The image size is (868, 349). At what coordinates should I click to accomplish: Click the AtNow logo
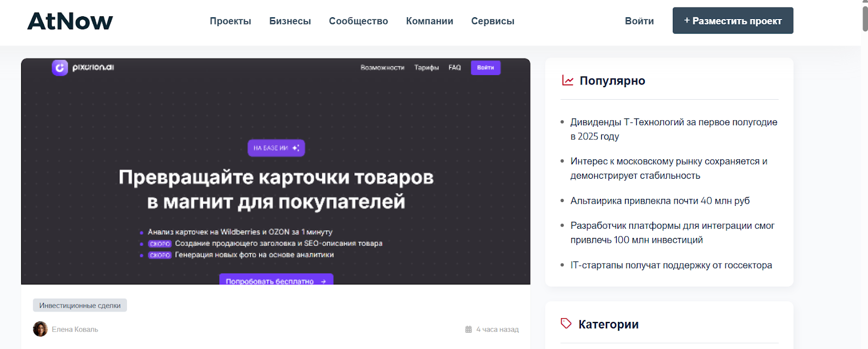(x=70, y=22)
